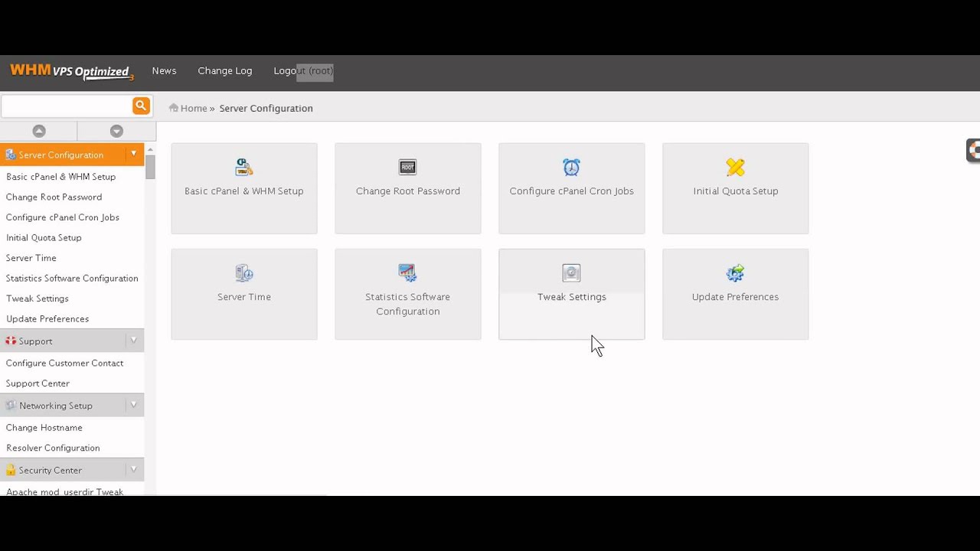The height and width of the screenshot is (551, 980).
Task: Collapse the Security Center section arrow
Action: (x=133, y=469)
